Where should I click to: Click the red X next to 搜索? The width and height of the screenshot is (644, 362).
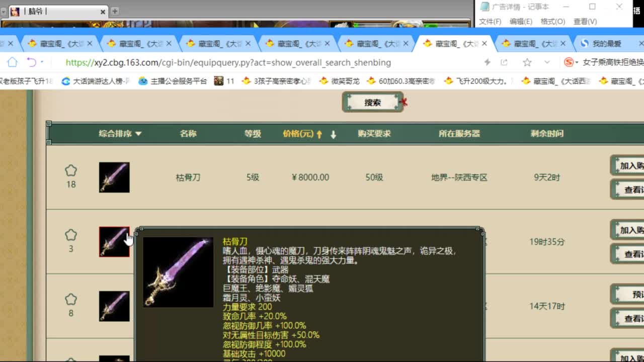[404, 103]
